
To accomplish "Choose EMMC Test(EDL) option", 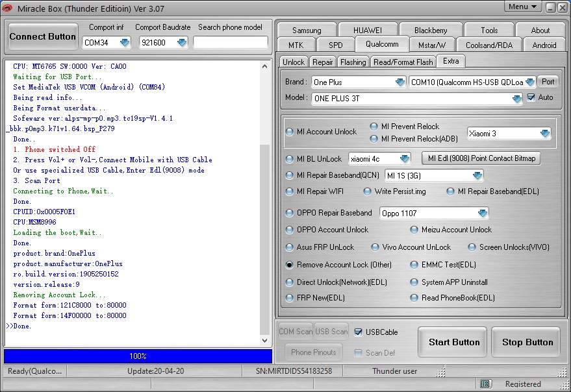I will tap(414, 265).
